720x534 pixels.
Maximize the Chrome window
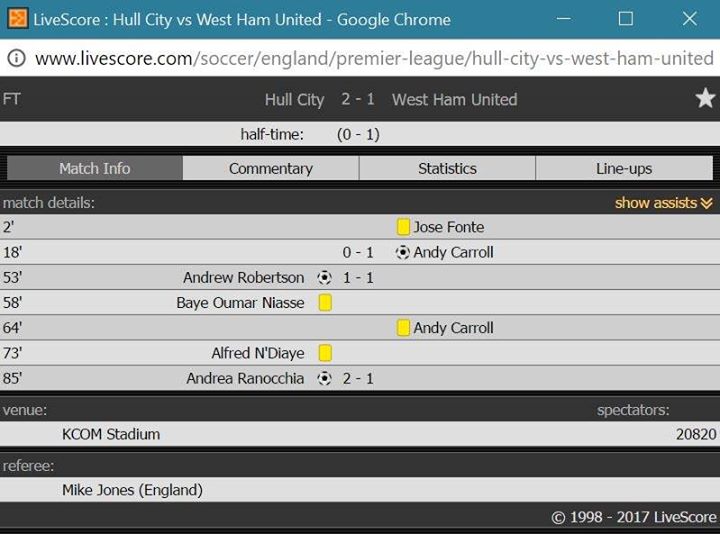(625, 19)
